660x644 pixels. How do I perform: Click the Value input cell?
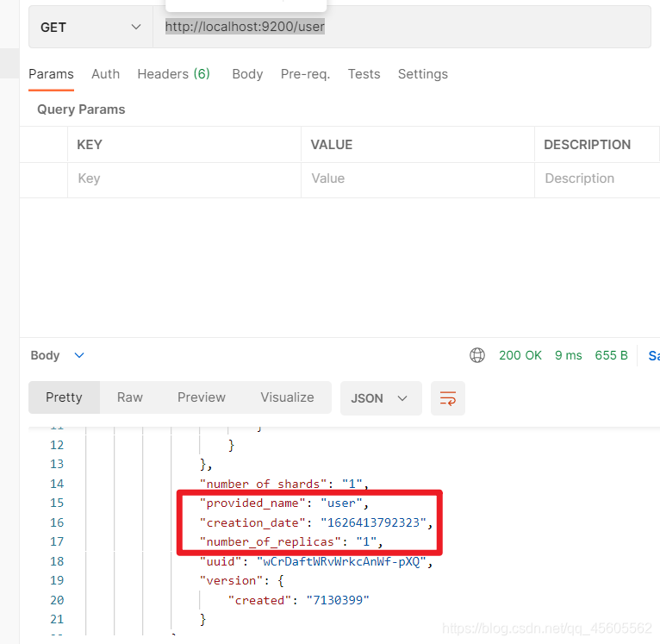418,180
